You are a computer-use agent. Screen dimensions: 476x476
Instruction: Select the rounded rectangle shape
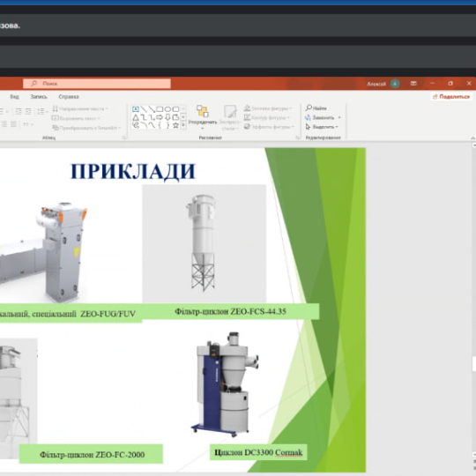[x=175, y=109]
